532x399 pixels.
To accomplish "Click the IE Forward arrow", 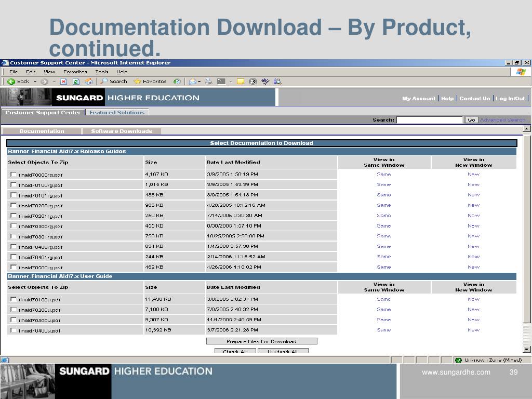I will pos(44,82).
